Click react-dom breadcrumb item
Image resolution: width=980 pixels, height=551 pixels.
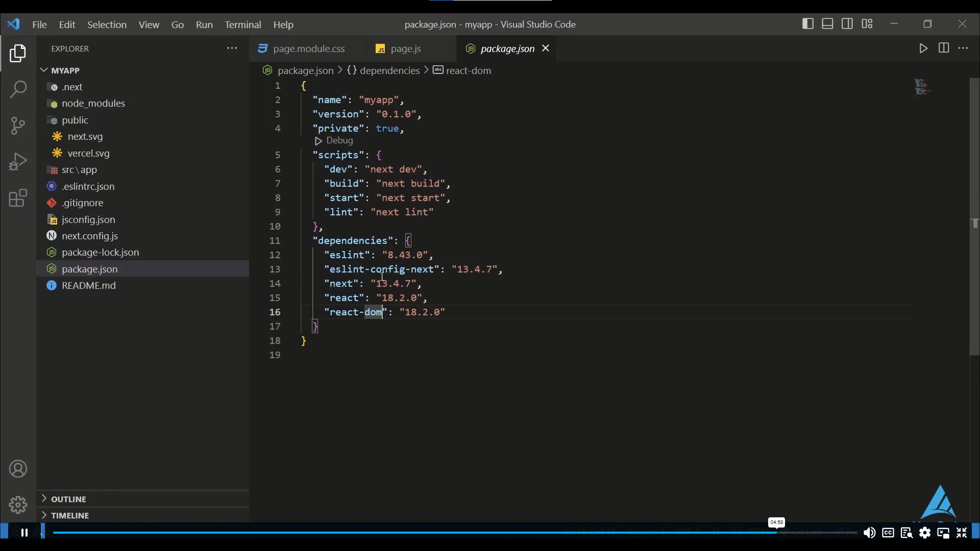tap(468, 70)
